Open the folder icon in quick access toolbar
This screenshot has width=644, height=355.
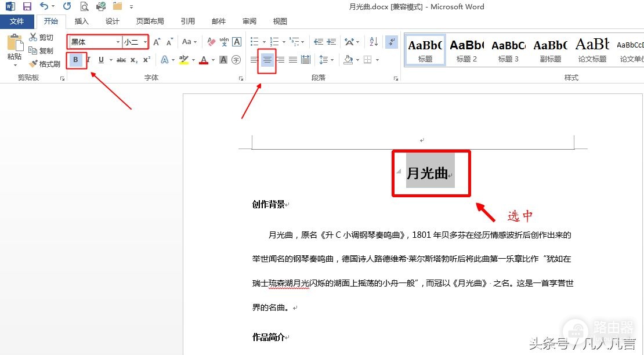point(117,6)
